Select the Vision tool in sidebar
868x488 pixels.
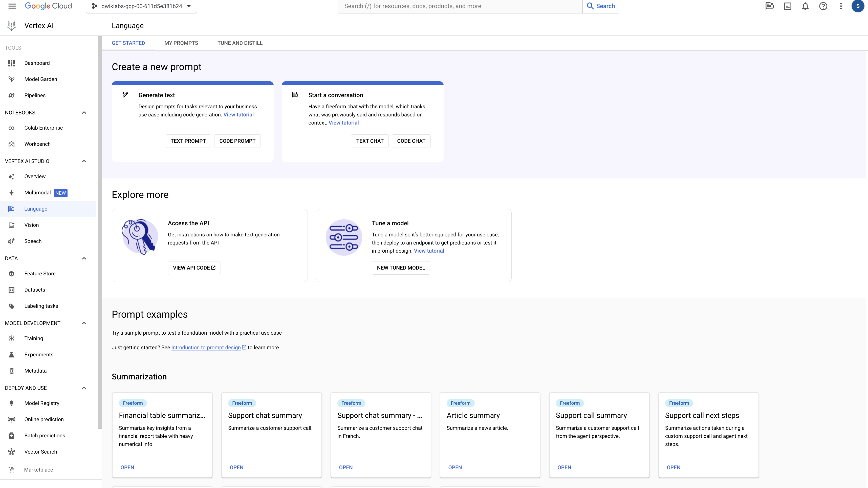click(x=31, y=225)
